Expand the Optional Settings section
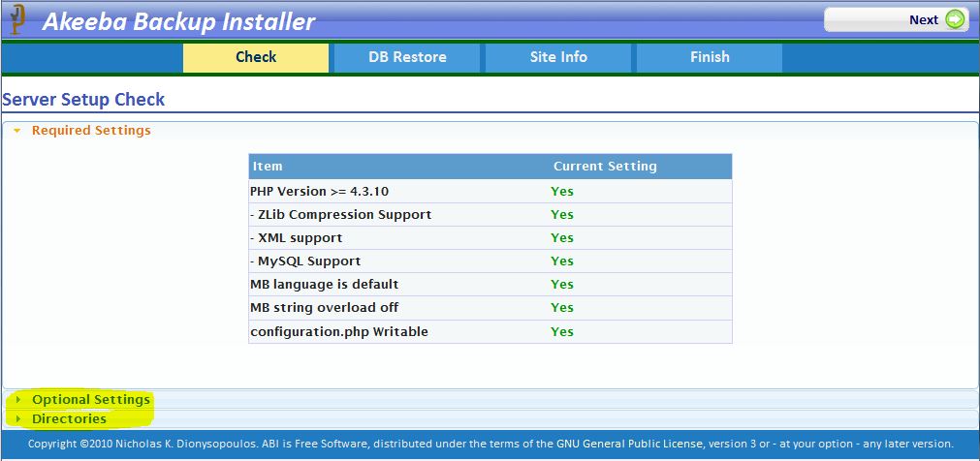 tap(490, 399)
